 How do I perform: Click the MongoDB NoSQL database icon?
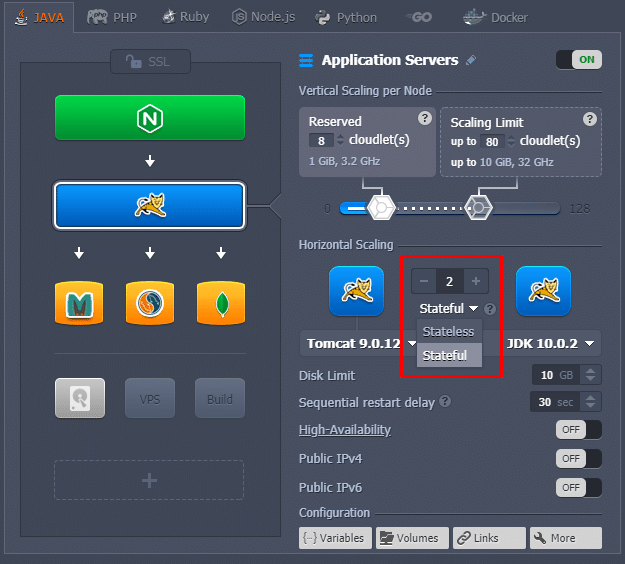click(x=221, y=303)
